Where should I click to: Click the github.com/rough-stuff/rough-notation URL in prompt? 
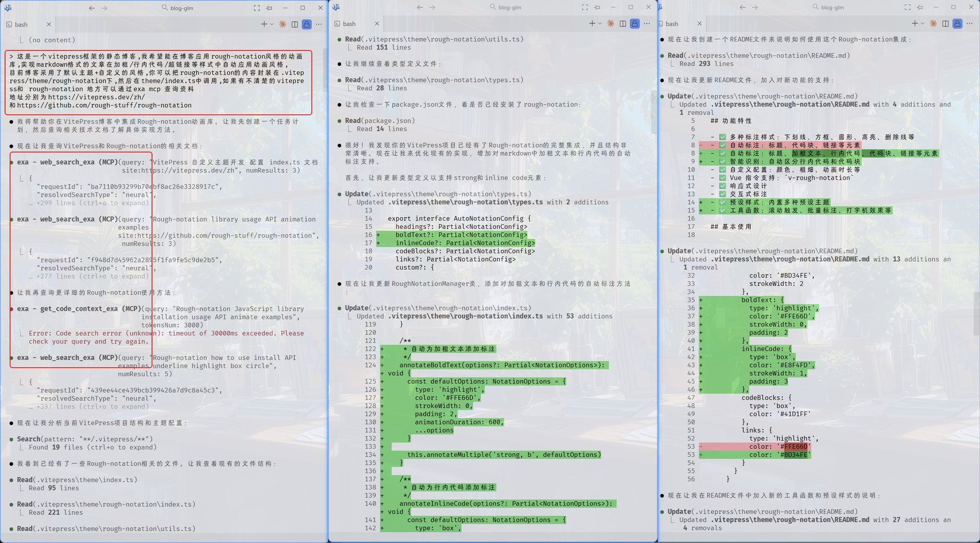pos(105,105)
